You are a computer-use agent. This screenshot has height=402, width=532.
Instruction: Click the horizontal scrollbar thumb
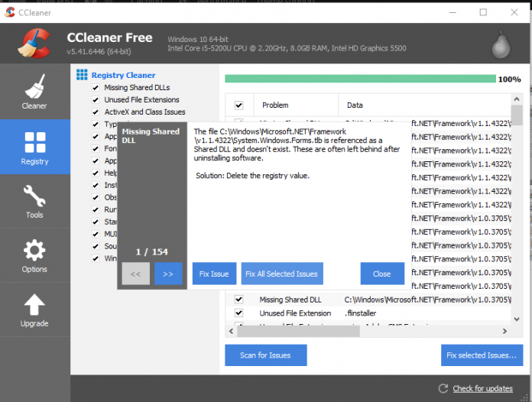pyautogui.click(x=299, y=332)
